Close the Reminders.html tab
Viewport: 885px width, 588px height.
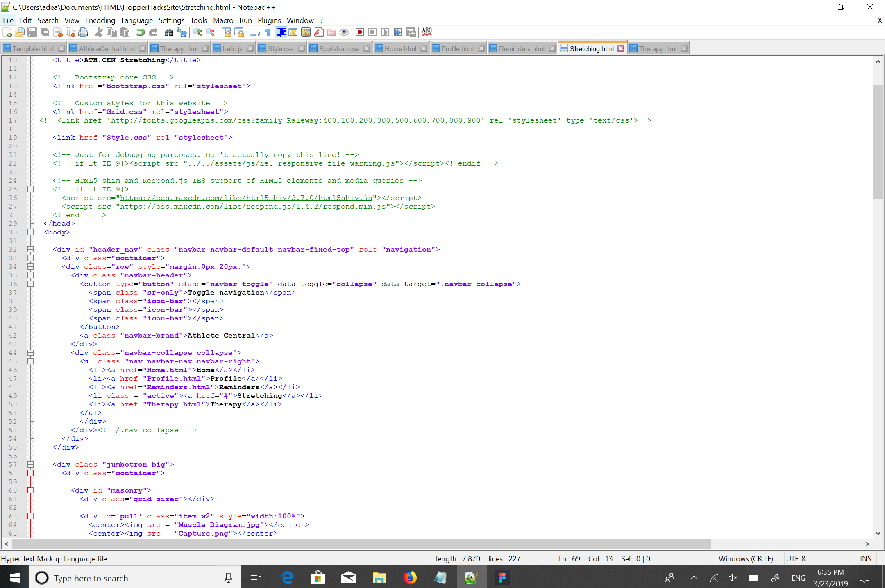pos(552,48)
